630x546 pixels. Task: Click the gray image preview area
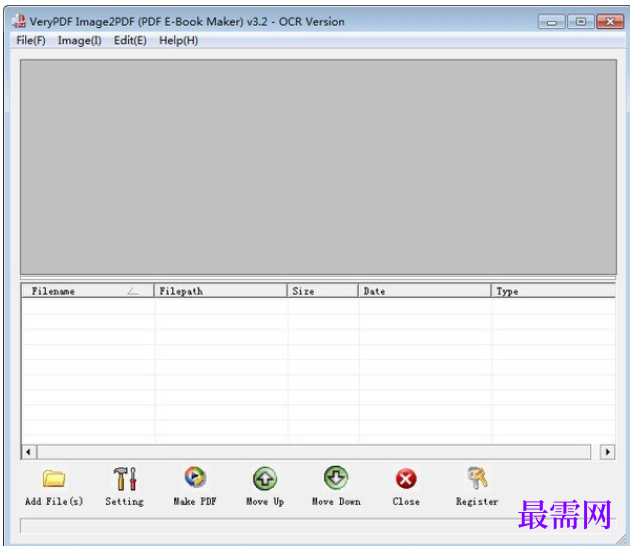318,167
